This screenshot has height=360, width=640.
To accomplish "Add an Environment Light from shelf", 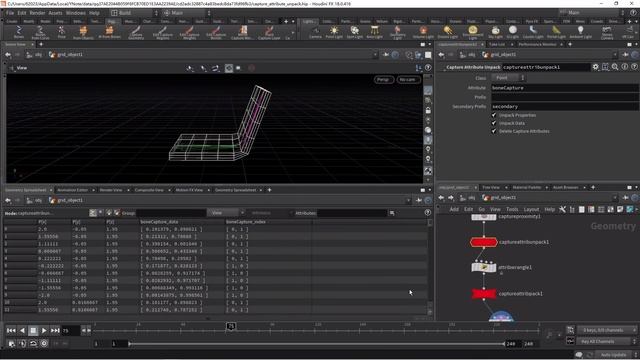I will point(472,32).
